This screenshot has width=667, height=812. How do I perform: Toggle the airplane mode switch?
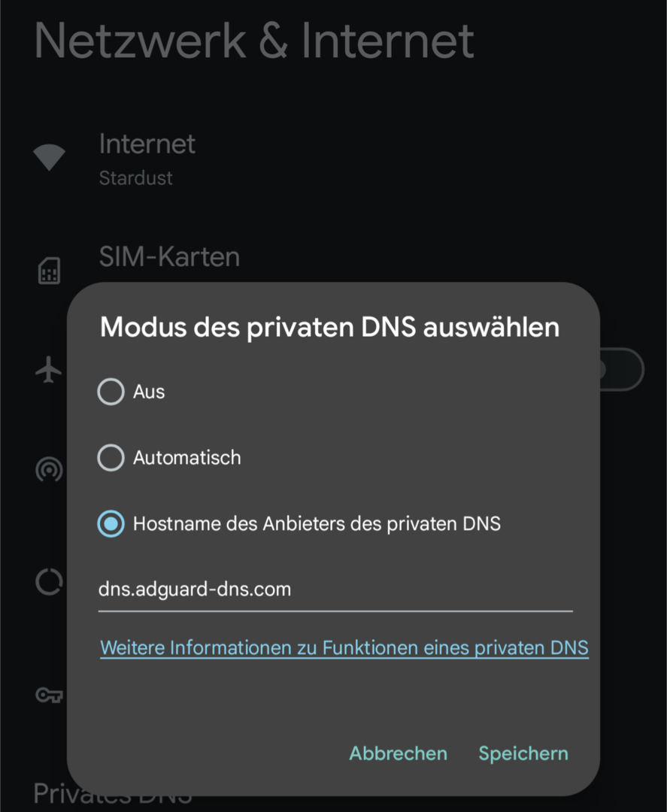pos(620,369)
